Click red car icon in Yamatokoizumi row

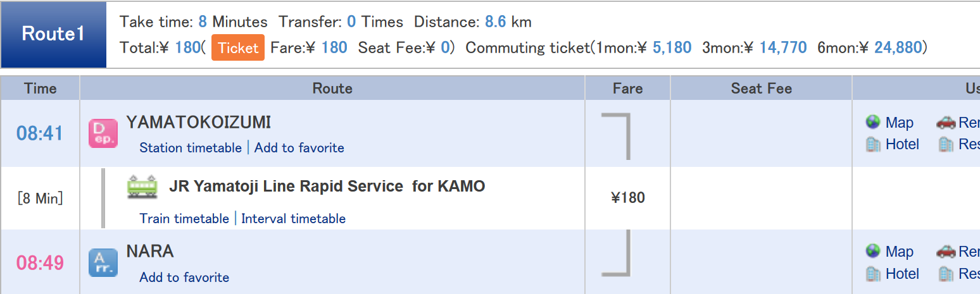click(946, 122)
